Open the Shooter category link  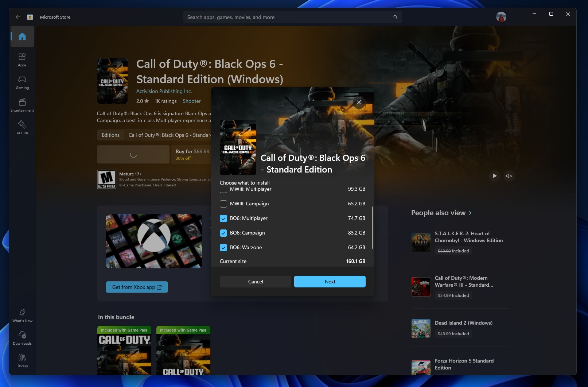[x=192, y=101]
